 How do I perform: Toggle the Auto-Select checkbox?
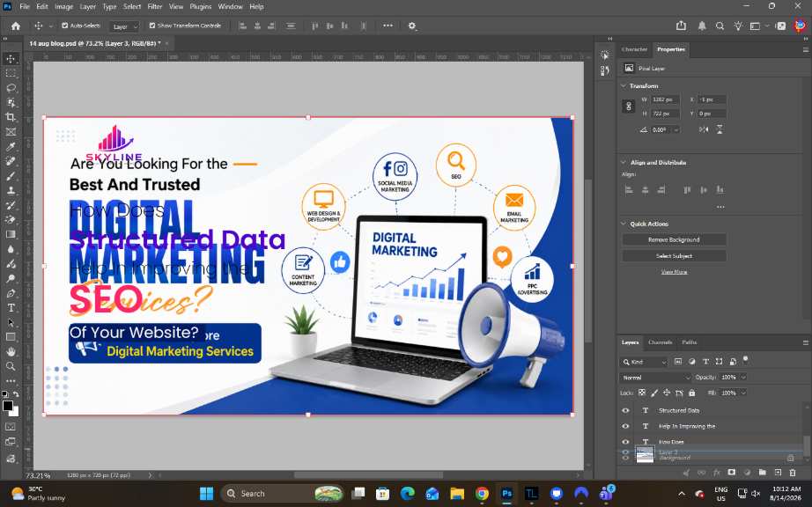(x=65, y=26)
